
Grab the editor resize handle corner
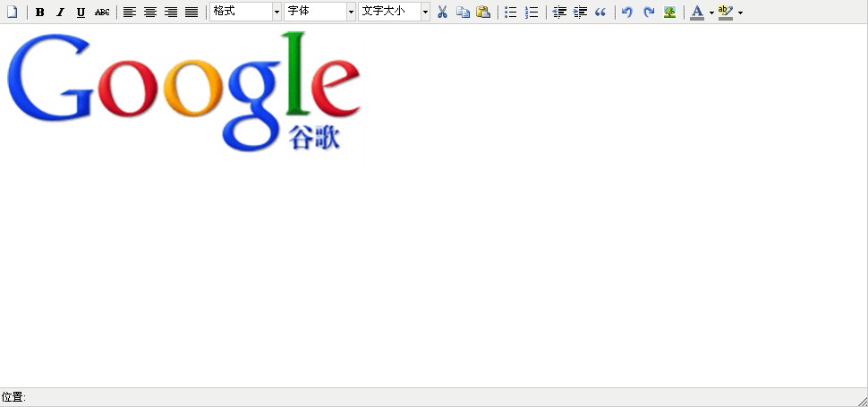(863, 402)
